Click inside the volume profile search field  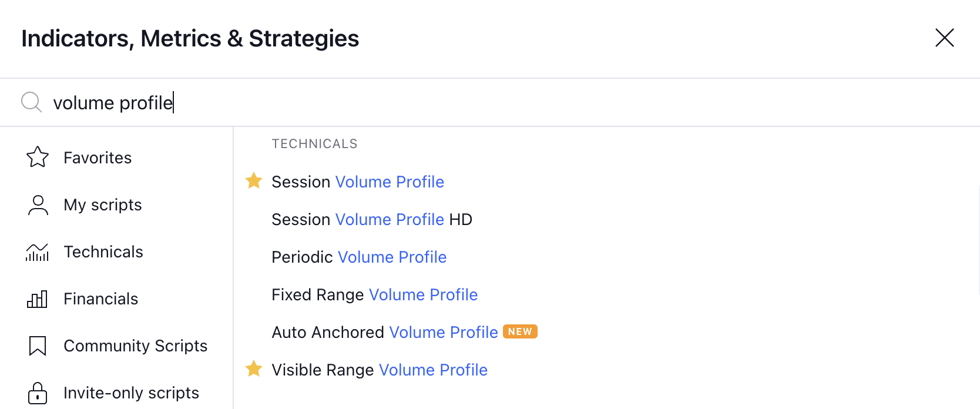(x=235, y=102)
